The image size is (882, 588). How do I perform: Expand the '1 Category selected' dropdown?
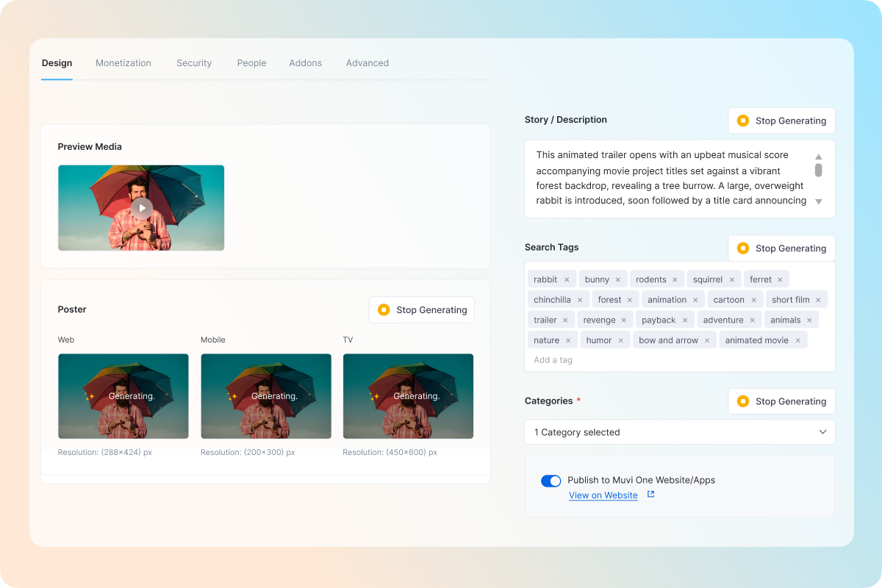tap(680, 432)
